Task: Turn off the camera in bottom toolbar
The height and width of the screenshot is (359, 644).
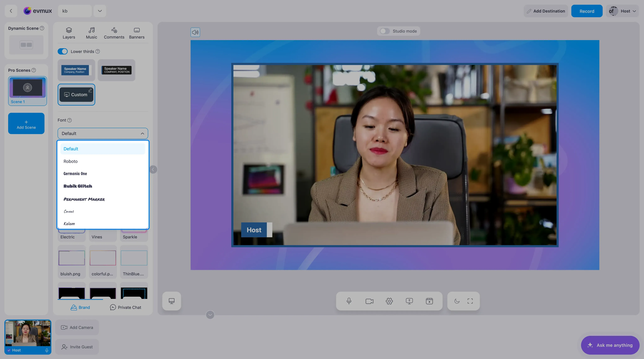Action: point(369,301)
